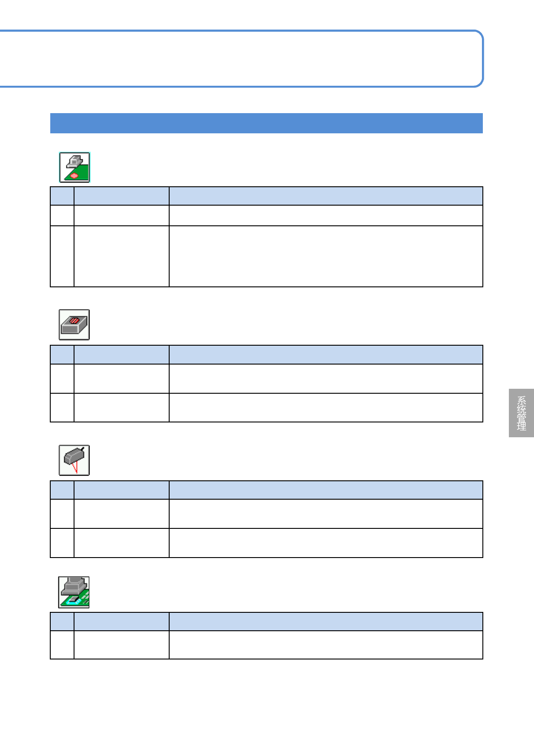Click the laser sensor icon with red beam
Viewport: 534px width, 756px height.
pos(74,460)
